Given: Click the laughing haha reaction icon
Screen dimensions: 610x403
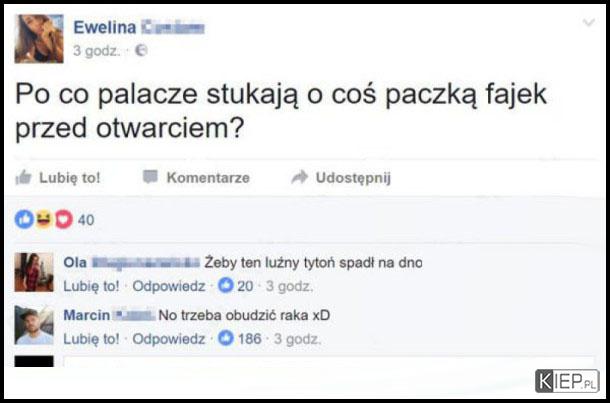Looking at the screenshot, I should (x=44, y=220).
